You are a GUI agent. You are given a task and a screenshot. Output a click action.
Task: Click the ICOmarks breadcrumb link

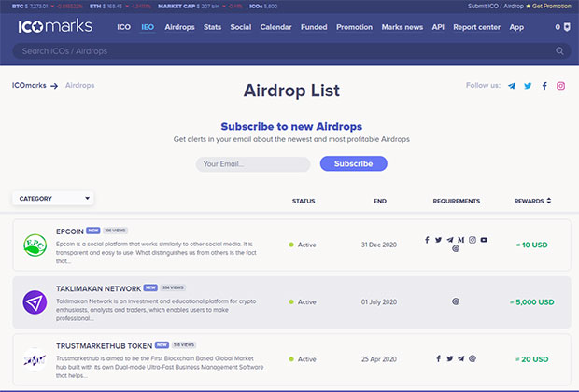click(29, 85)
